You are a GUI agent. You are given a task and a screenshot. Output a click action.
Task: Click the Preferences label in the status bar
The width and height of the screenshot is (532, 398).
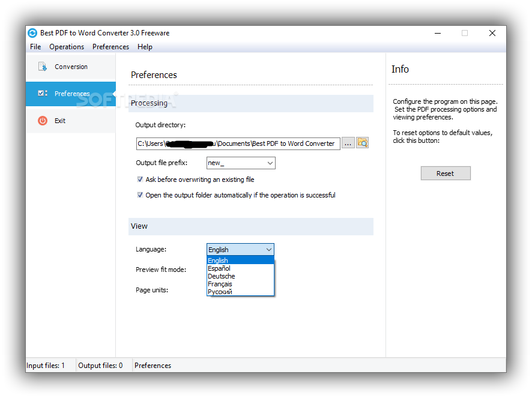[153, 366]
